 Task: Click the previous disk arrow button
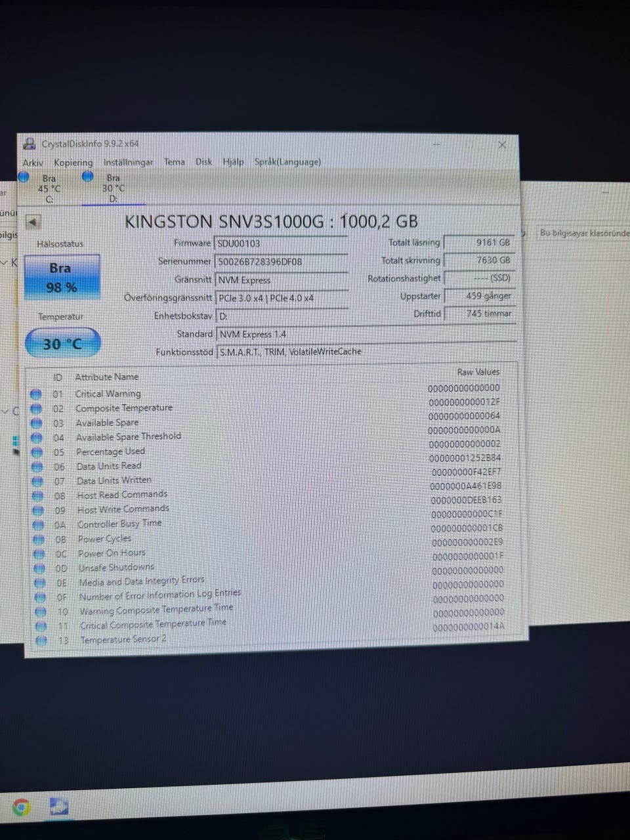(33, 221)
